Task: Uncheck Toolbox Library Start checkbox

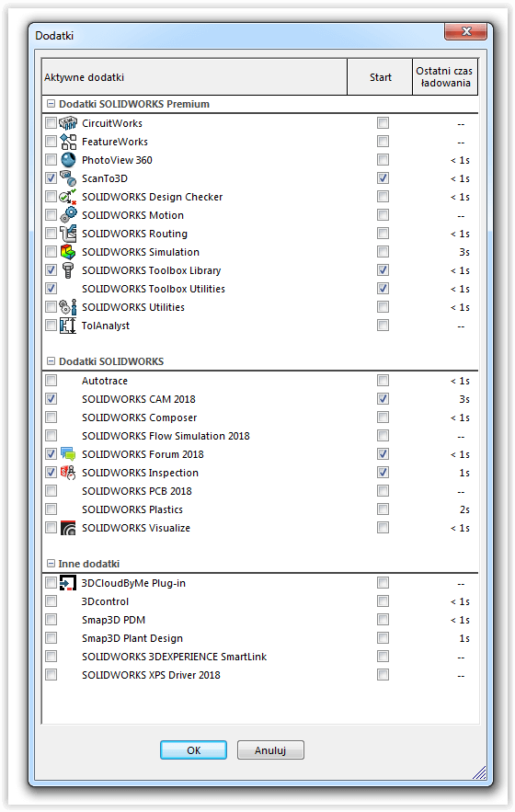Action: (x=383, y=269)
